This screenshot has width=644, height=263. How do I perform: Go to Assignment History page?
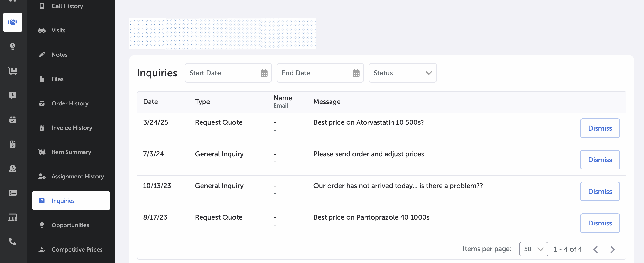77,176
